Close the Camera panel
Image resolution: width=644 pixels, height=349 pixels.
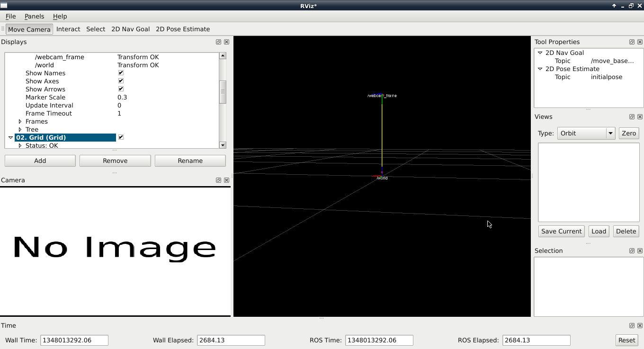click(226, 180)
